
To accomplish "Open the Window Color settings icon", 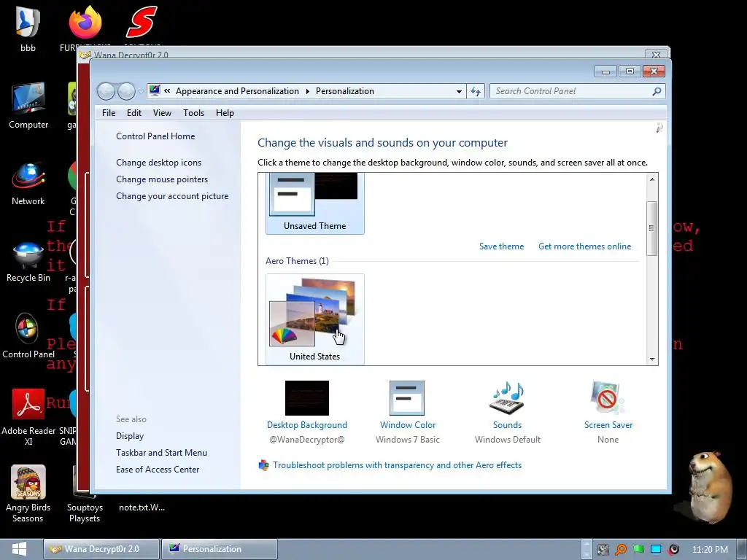I will click(407, 397).
